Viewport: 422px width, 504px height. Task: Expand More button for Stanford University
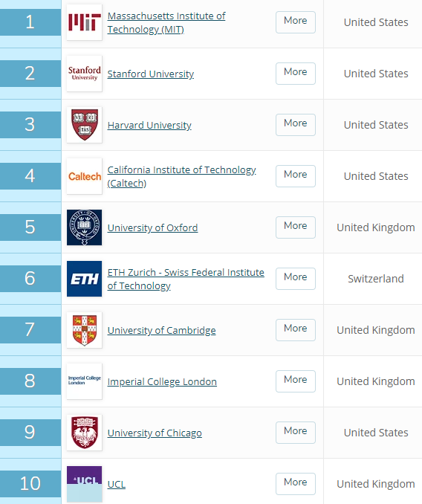296,74
